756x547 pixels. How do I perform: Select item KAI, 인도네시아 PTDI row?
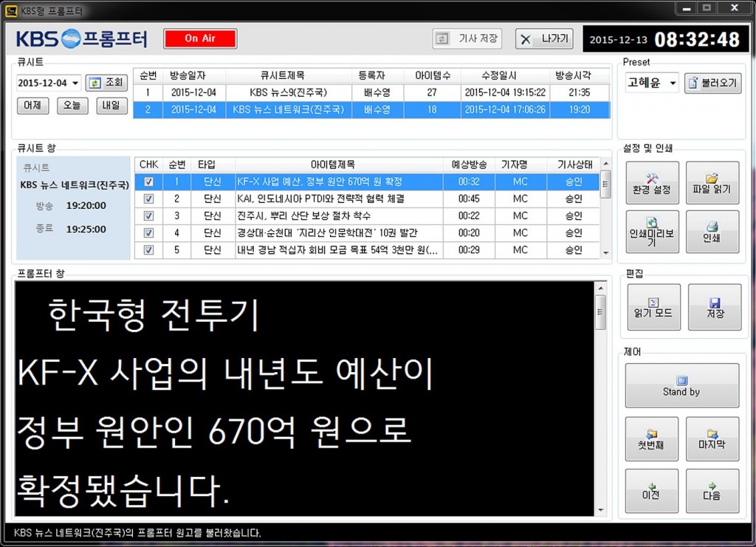366,199
